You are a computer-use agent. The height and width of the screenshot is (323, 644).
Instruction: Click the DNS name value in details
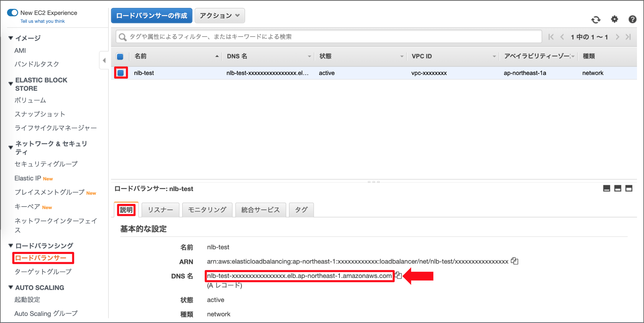click(299, 276)
